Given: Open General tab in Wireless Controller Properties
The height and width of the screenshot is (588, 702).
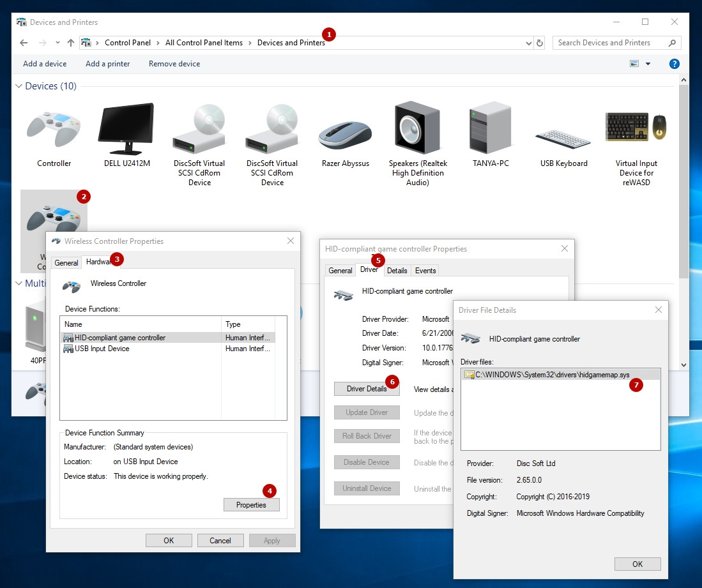Looking at the screenshot, I should click(66, 262).
